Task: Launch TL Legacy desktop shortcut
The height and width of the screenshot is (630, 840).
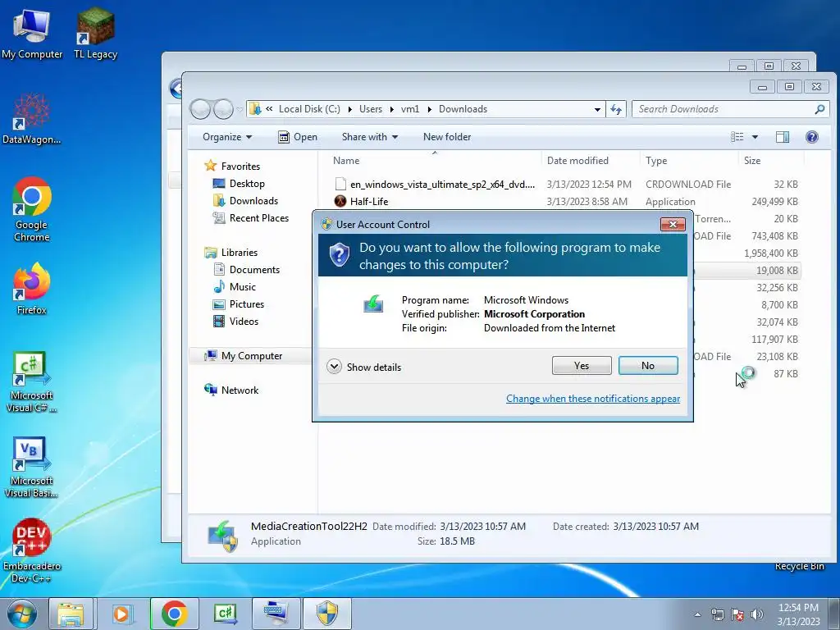Action: point(95,34)
